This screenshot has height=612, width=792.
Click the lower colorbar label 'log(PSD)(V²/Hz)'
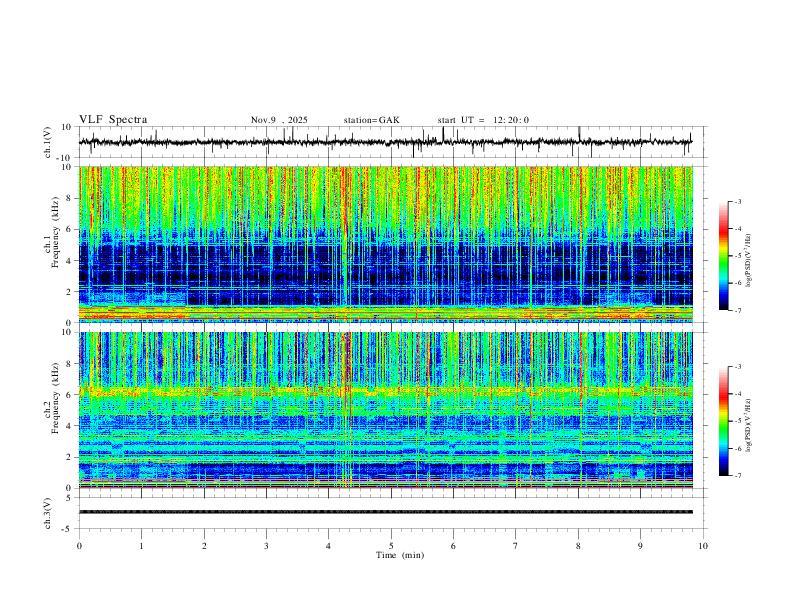click(749, 426)
